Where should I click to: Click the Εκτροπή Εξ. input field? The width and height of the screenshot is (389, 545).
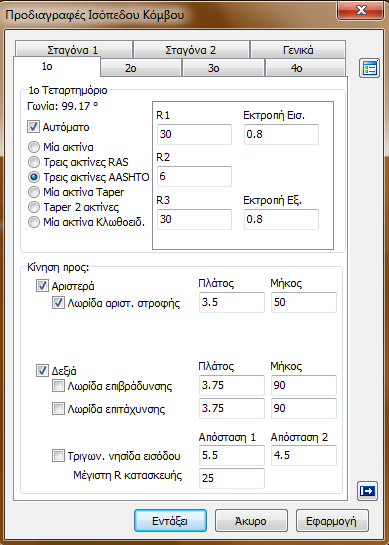coord(281,219)
